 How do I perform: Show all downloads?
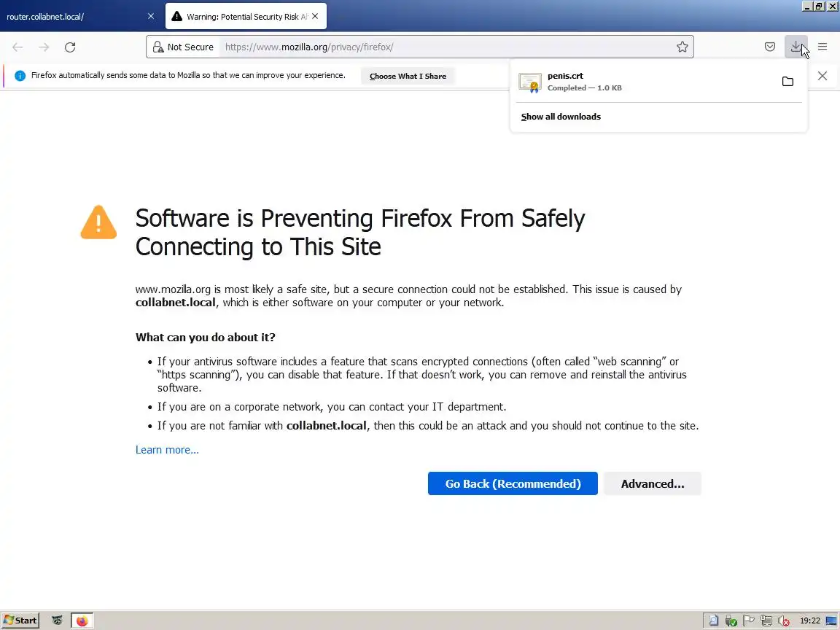coord(561,117)
